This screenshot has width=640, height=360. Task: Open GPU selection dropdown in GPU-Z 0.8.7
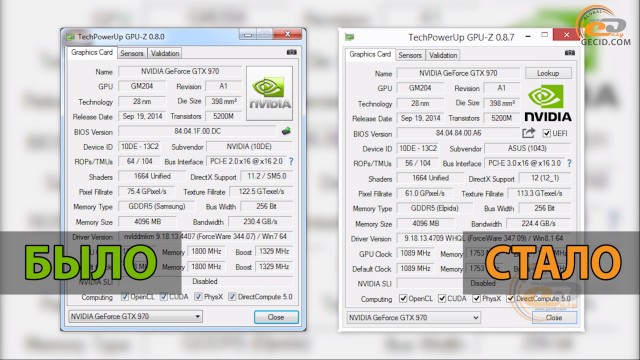[x=413, y=318]
